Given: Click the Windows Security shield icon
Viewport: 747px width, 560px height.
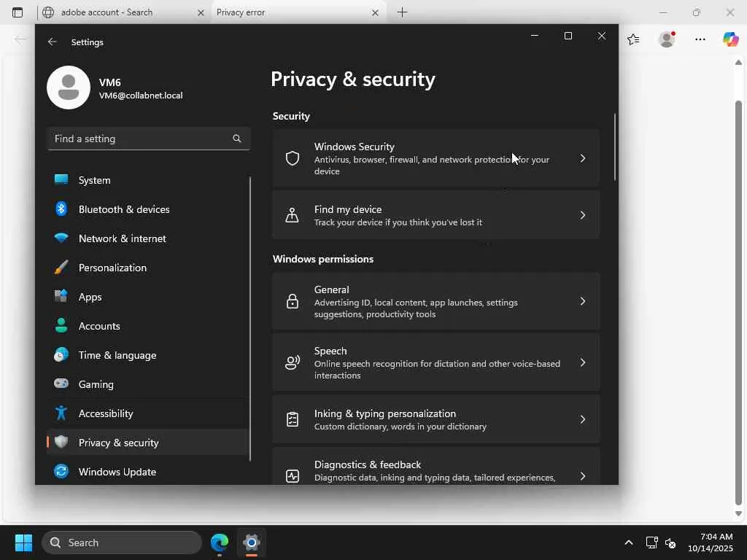Looking at the screenshot, I should (292, 158).
